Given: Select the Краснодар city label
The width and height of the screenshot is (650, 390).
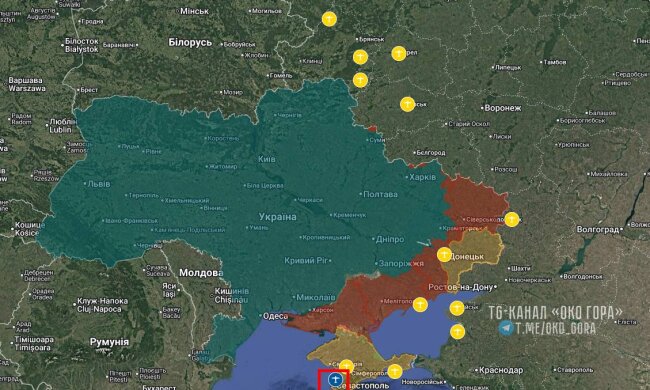Looking at the screenshot, I should click(501, 370).
